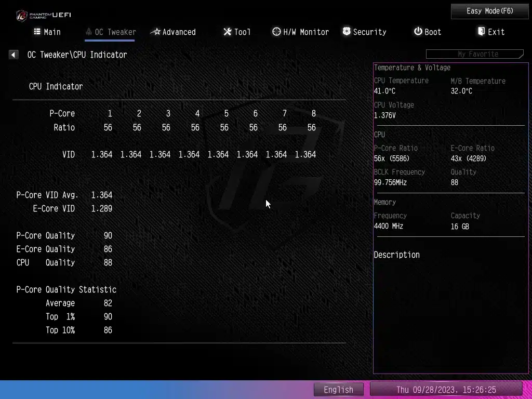Click the Security shield icon
Image resolution: width=532 pixels, height=399 pixels.
tap(347, 32)
